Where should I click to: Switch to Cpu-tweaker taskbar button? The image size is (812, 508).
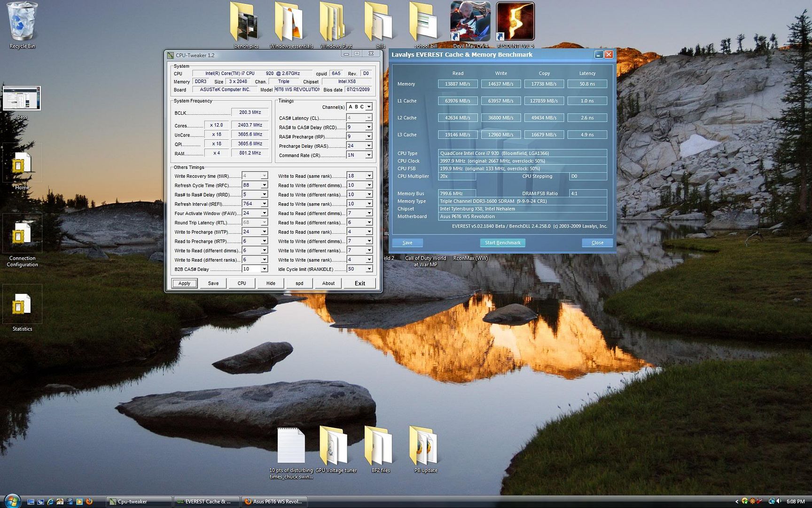[139, 501]
